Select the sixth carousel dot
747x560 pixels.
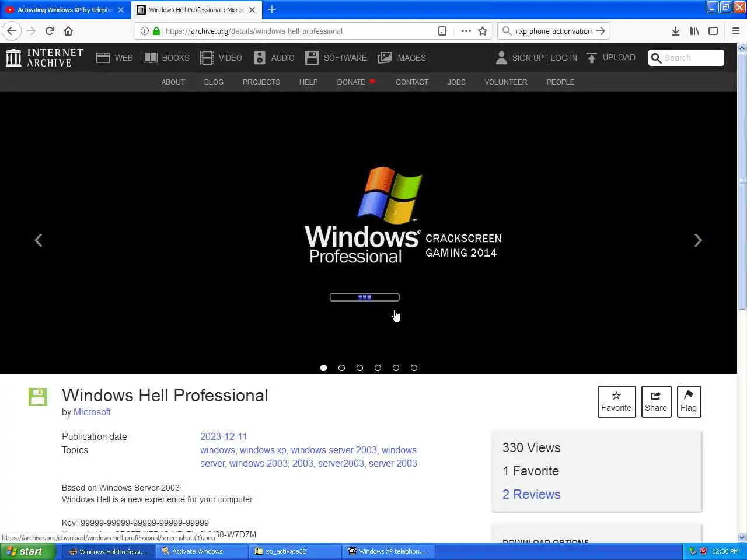(x=414, y=367)
